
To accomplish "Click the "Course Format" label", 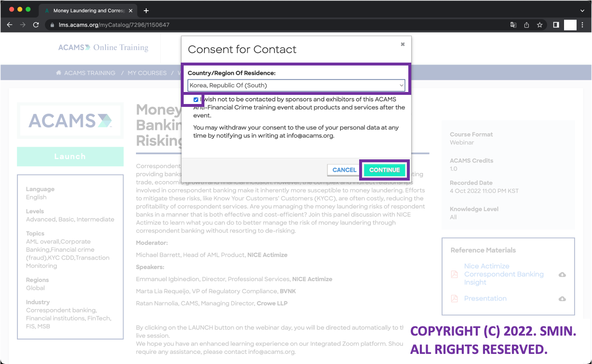I will coord(471,135).
